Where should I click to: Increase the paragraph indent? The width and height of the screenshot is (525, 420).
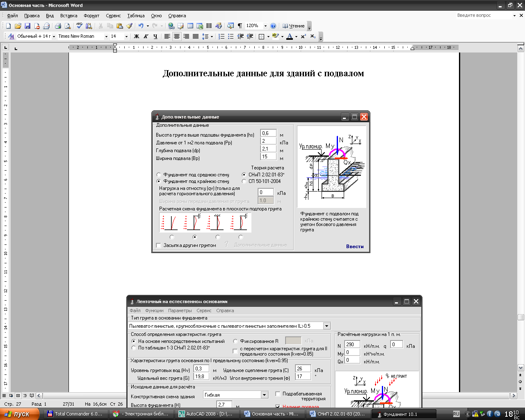(250, 36)
